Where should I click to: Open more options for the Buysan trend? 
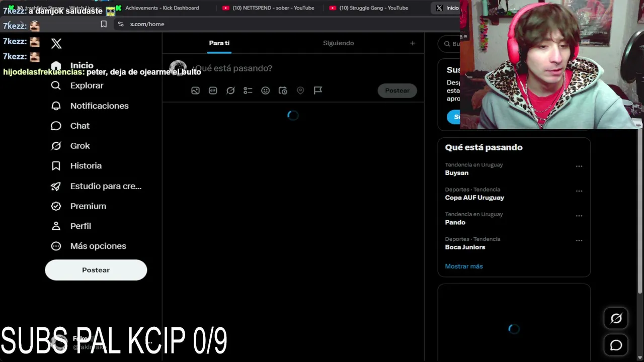pyautogui.click(x=579, y=166)
